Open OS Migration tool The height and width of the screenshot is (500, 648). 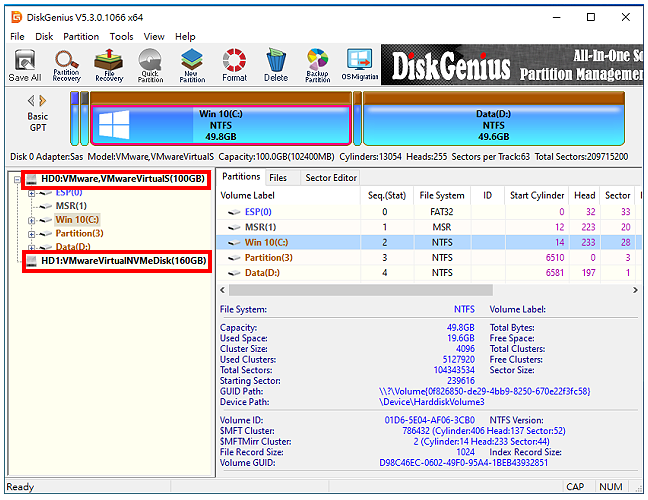pos(360,65)
